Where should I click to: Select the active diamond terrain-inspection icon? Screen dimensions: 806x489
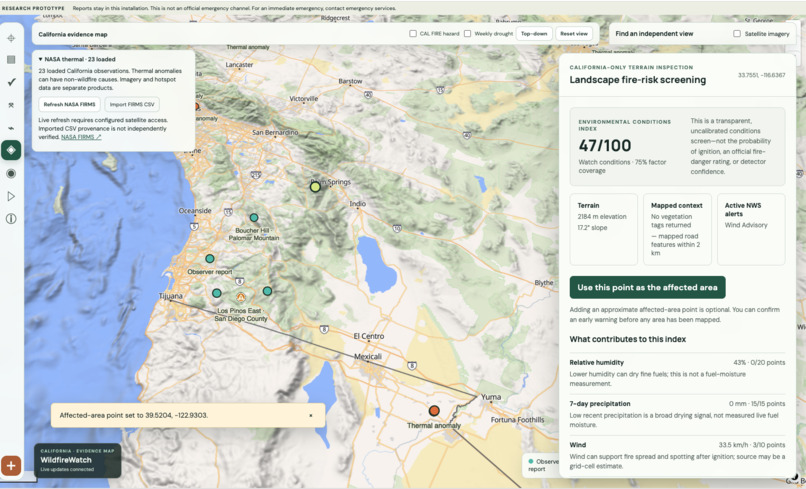(11, 150)
